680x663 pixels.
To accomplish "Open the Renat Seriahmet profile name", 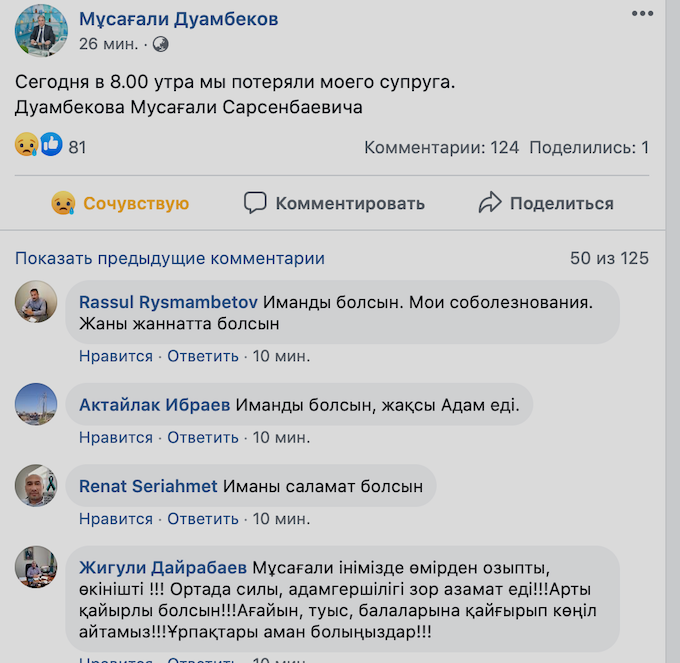I will 148,486.
